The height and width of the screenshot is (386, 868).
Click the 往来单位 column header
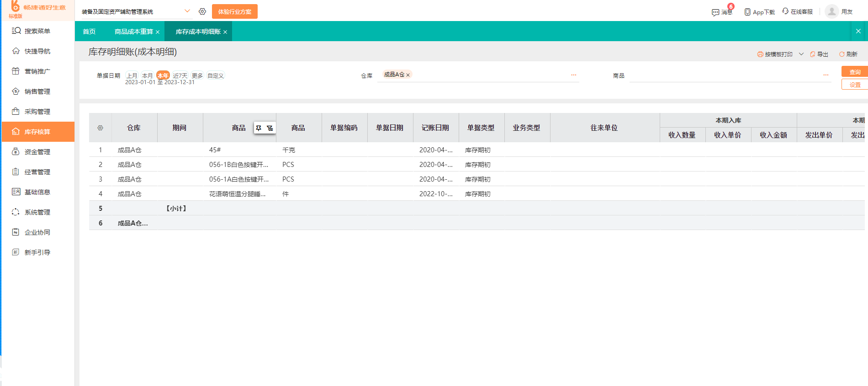(604, 128)
